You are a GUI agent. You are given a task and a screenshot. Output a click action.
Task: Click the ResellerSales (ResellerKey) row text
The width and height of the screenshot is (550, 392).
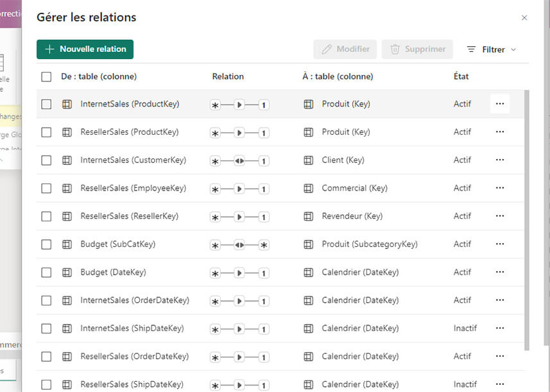[x=130, y=216]
